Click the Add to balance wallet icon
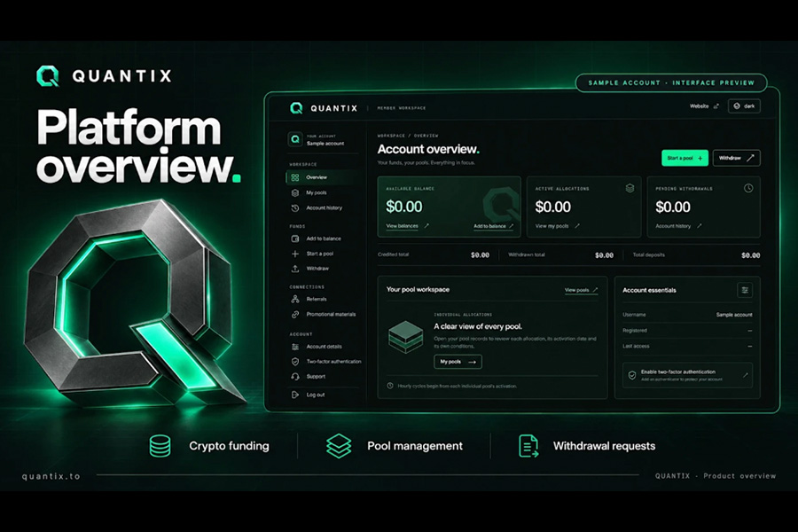 pyautogui.click(x=295, y=239)
